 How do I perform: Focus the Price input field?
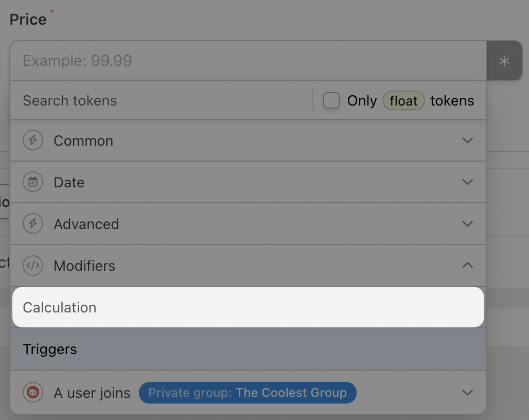pos(248,61)
